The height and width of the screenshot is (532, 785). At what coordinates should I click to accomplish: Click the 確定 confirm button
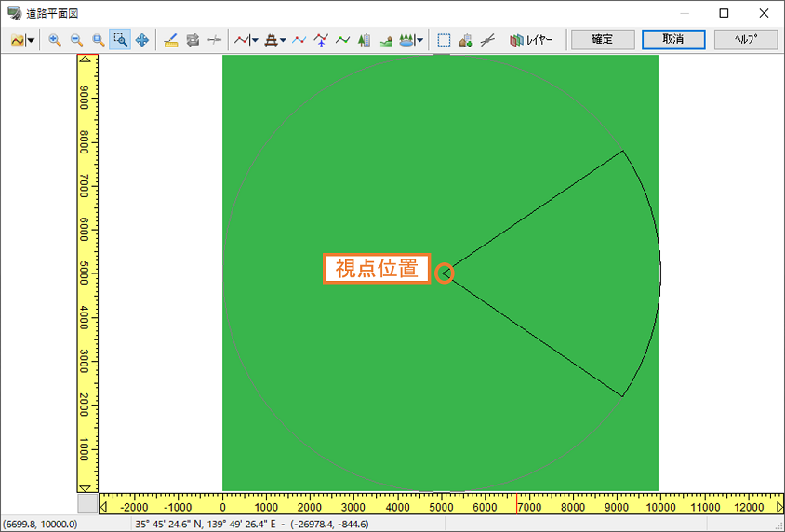point(603,40)
